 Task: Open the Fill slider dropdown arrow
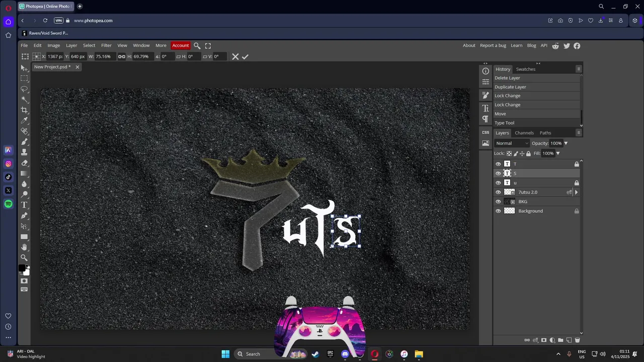557,153
